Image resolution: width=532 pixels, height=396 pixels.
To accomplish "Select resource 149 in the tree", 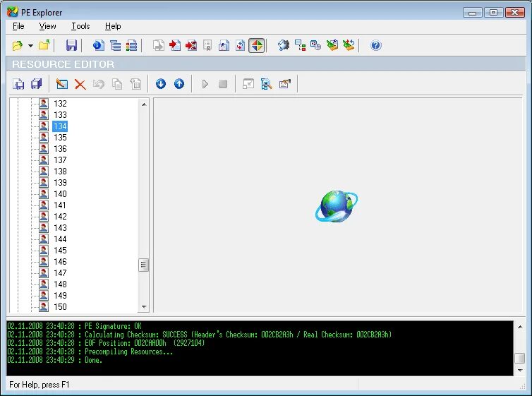I will [x=60, y=296].
